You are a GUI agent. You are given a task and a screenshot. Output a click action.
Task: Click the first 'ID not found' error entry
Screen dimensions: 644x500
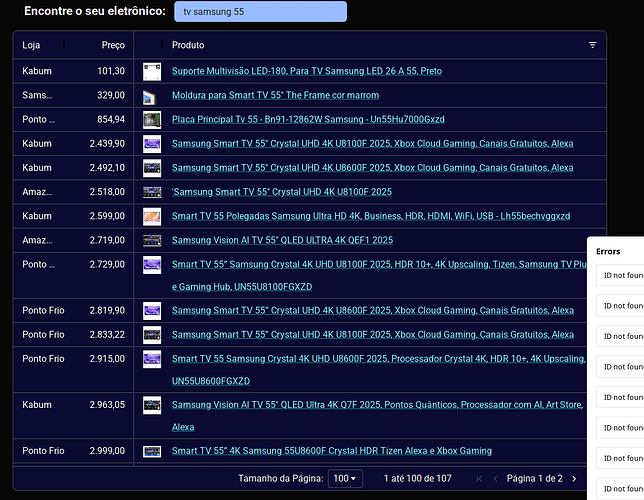pos(620,275)
